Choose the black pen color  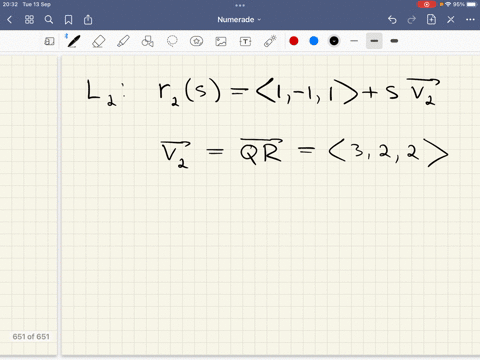(x=334, y=41)
